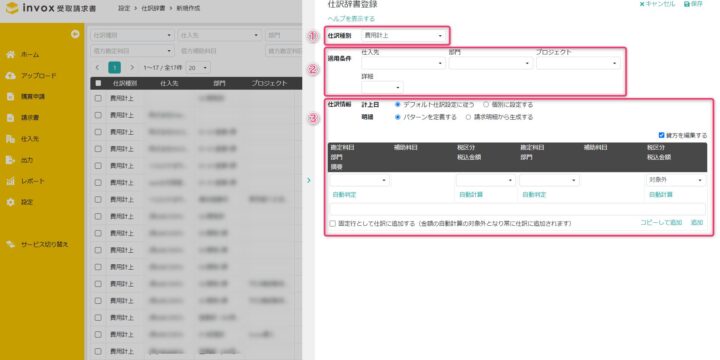The width and height of the screenshot is (720, 360).
Task: Click the コピーして追加 link
Action: pos(661,222)
